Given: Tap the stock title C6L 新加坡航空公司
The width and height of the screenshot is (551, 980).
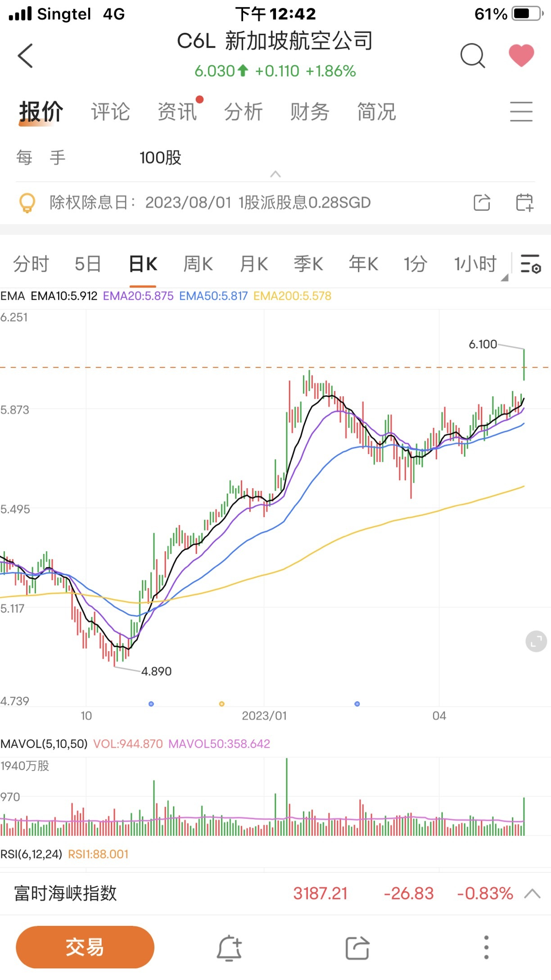Looking at the screenshot, I should (x=275, y=41).
